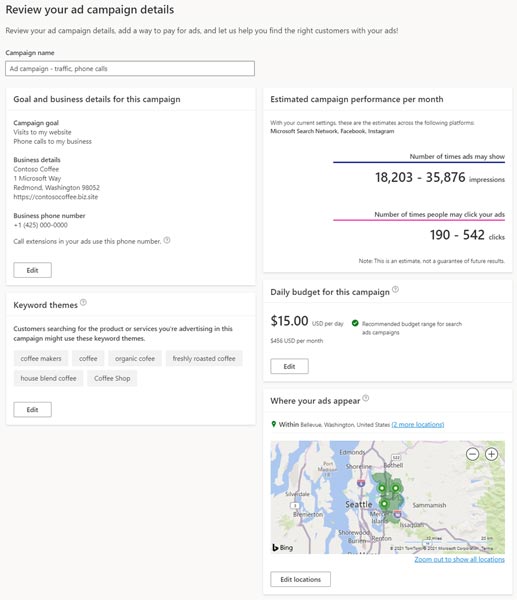
Task: Select the Coffee Shop keyword chip
Action: point(112,378)
